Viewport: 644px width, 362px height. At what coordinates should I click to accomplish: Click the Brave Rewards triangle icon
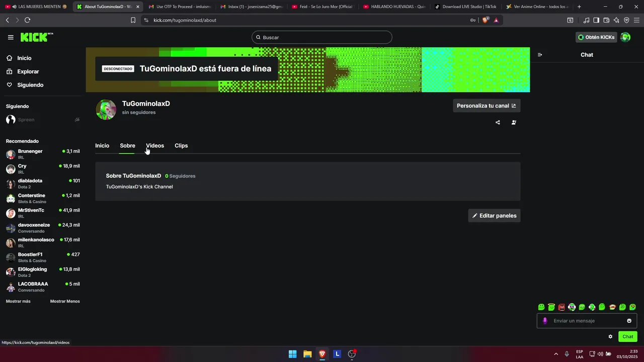click(x=496, y=20)
